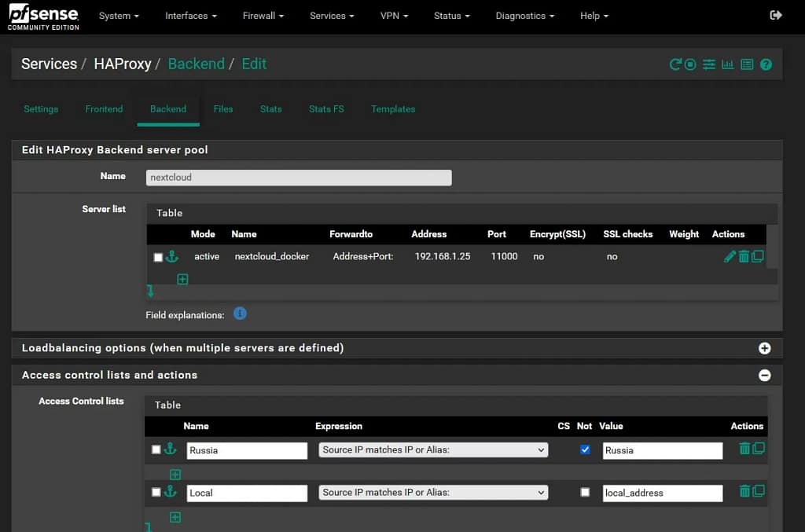
Task: Expand the Loadbalancing options section
Action: (x=764, y=348)
